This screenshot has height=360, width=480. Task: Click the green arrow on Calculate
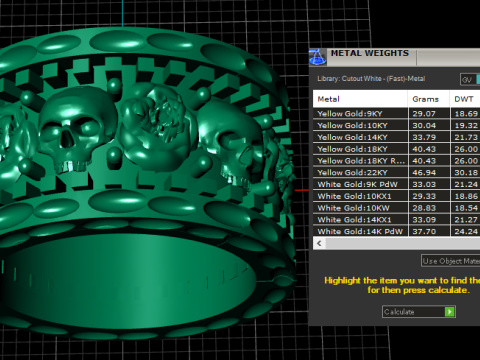coord(450,312)
